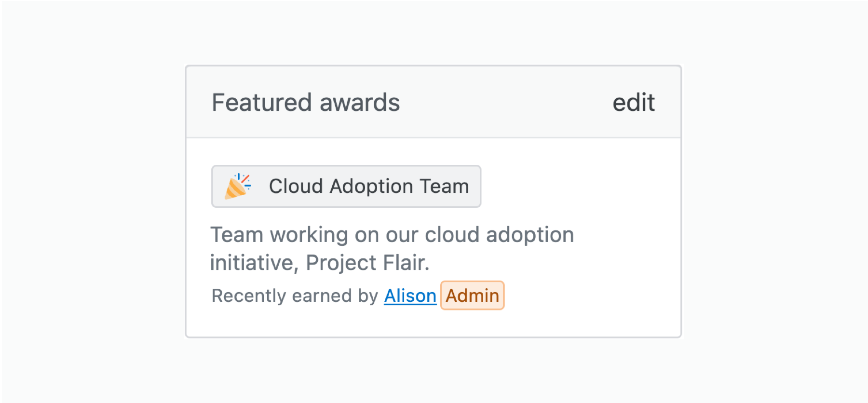Select the Cloud Adoption Team badge
This screenshot has height=403, width=868.
(x=346, y=187)
